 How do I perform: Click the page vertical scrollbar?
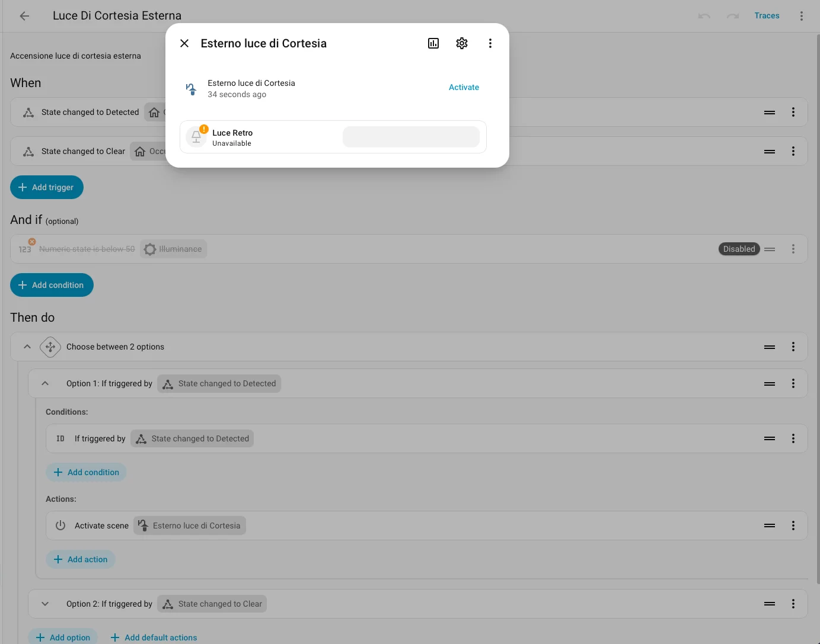(x=818, y=308)
